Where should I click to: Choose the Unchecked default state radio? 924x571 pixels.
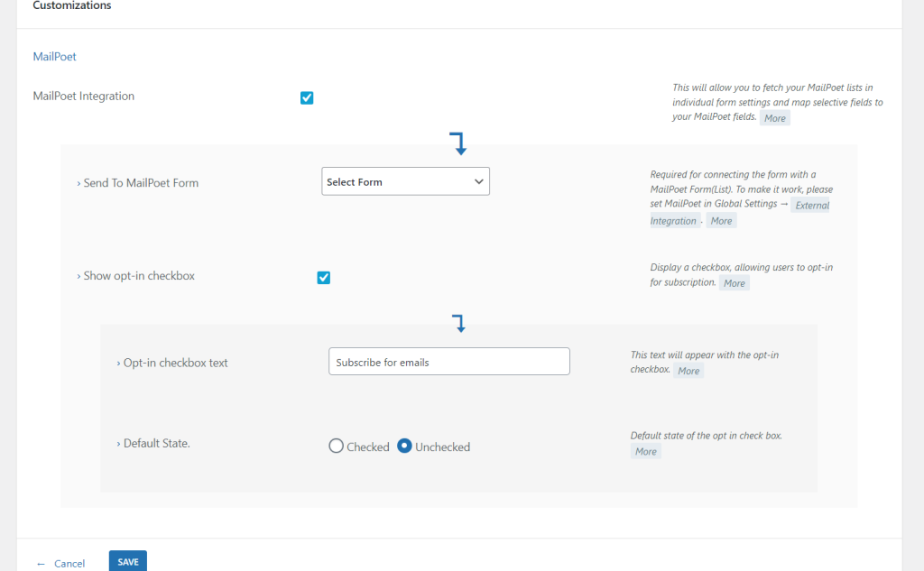click(x=405, y=446)
